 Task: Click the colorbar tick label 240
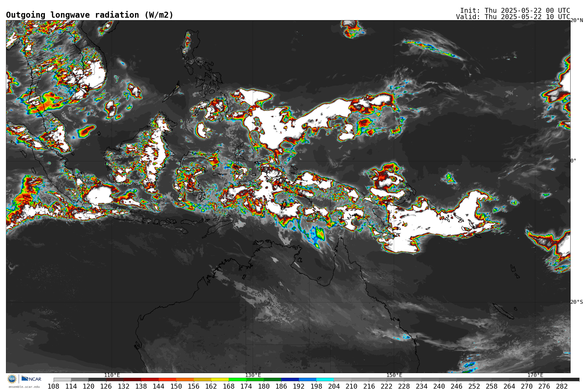(x=439, y=386)
